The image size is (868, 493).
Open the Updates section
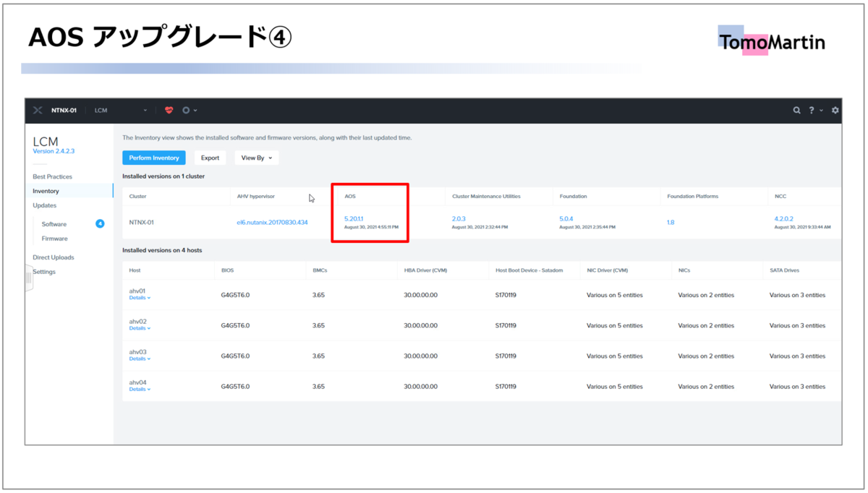(44, 205)
